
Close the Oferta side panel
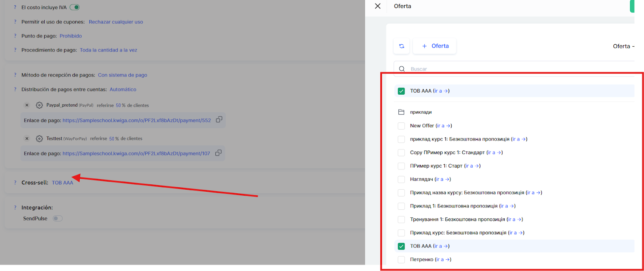coord(378,6)
